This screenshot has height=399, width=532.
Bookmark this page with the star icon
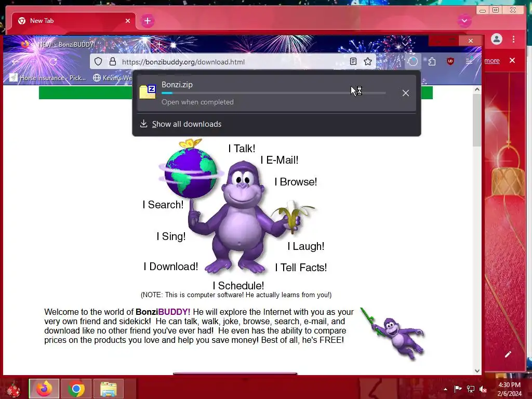coord(368,61)
